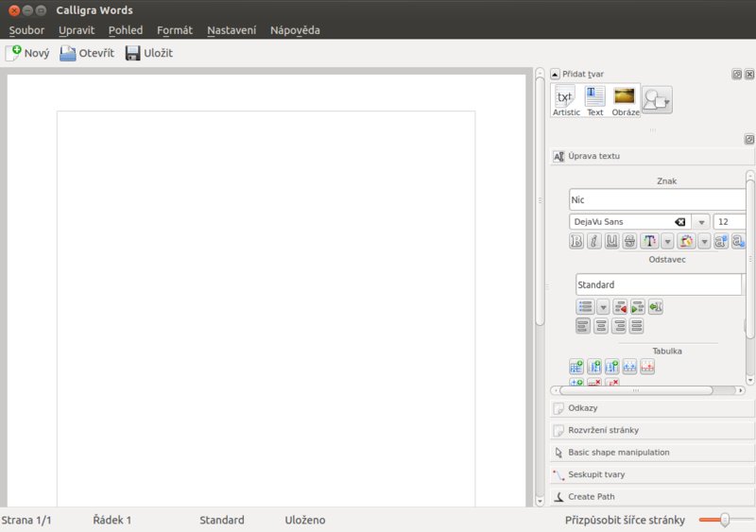756x532 pixels.
Task: Toggle italic formatting
Action: [594, 241]
